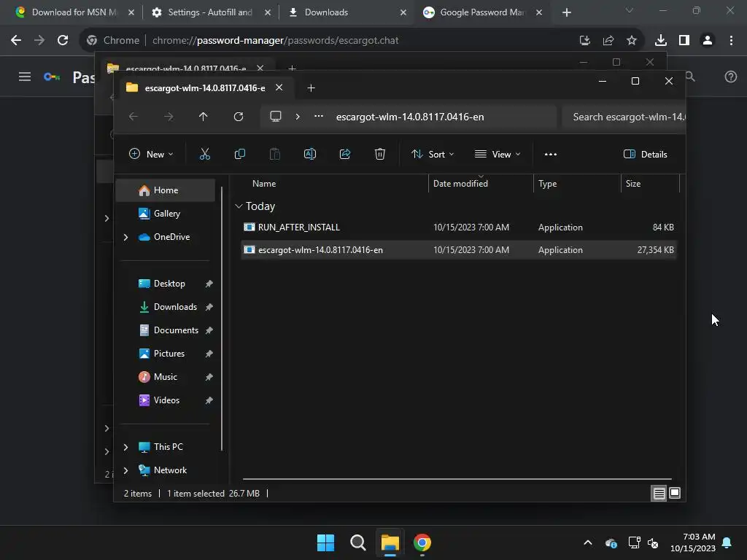The height and width of the screenshot is (560, 747).
Task: Expand the This PC tree node
Action: [x=125, y=447]
